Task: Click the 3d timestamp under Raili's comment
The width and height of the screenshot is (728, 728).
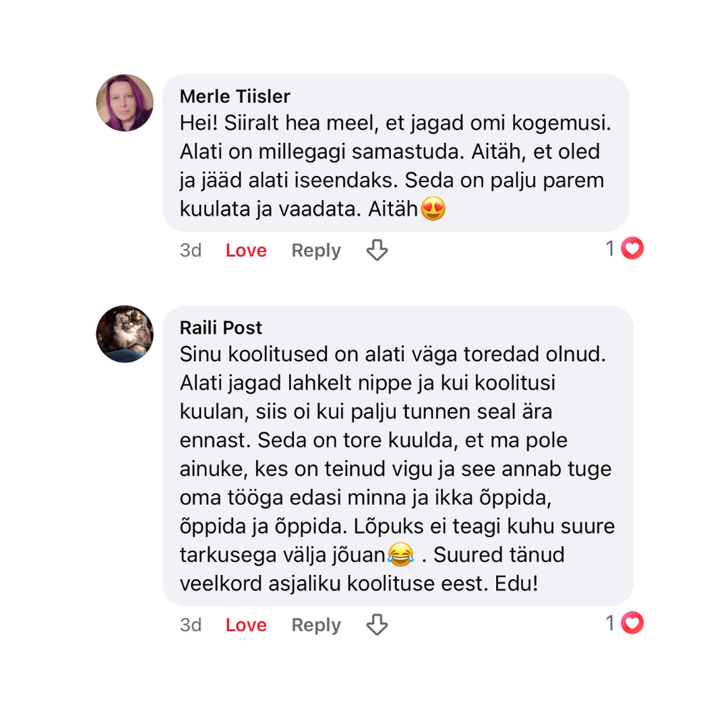Action: pos(191,626)
